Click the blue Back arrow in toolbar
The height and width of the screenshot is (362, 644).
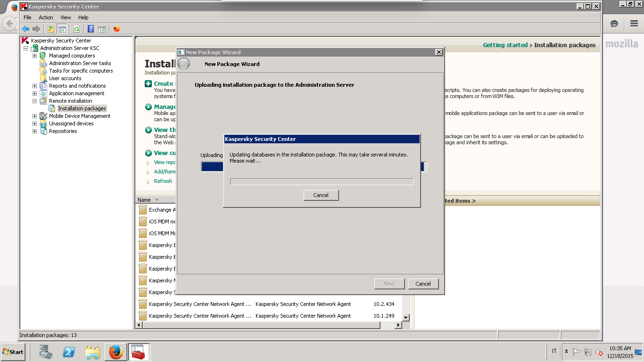tap(25, 29)
